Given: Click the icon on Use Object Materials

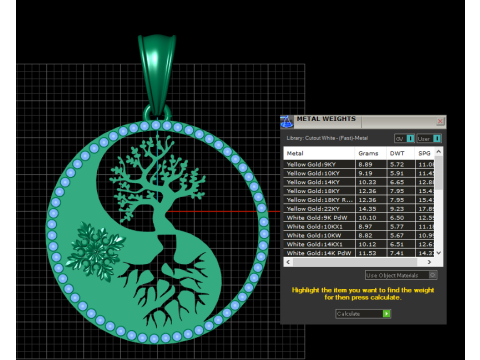Looking at the screenshot, I should (x=432, y=275).
